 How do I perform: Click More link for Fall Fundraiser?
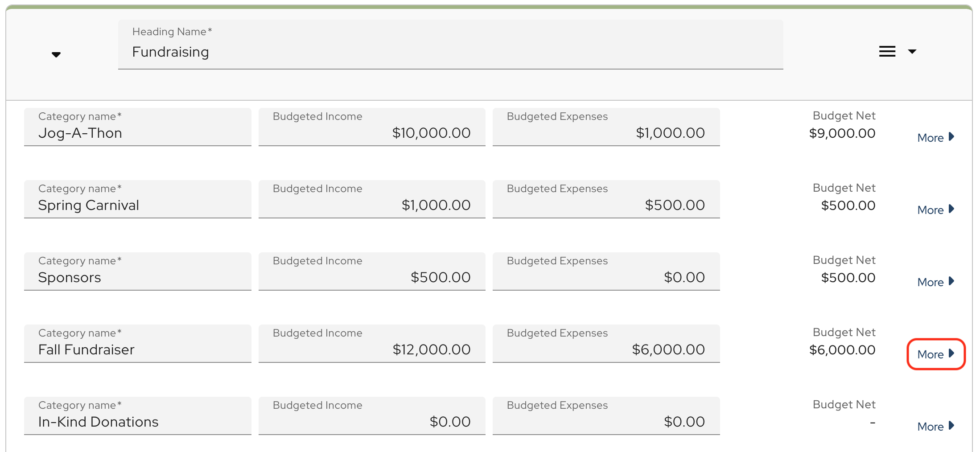coord(935,354)
